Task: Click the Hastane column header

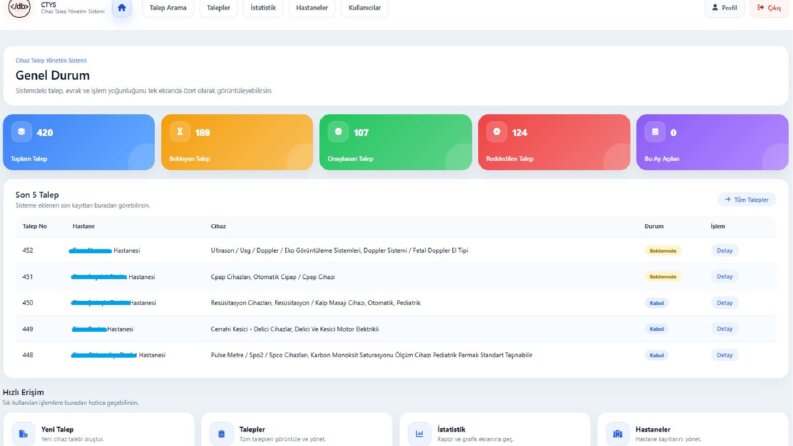Action: [83, 226]
